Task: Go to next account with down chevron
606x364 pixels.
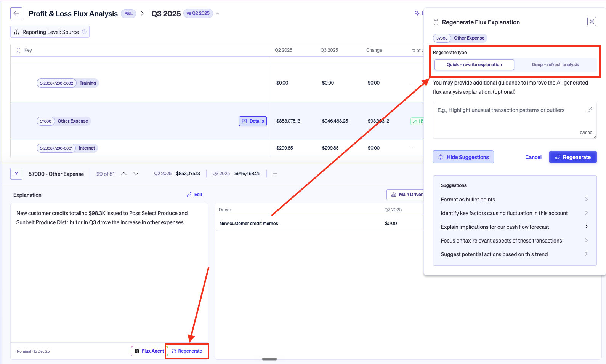Action: [x=136, y=174]
